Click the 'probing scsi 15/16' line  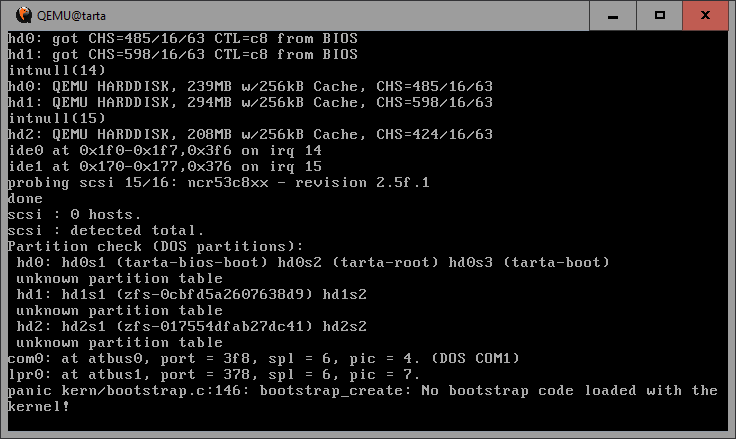coord(218,182)
